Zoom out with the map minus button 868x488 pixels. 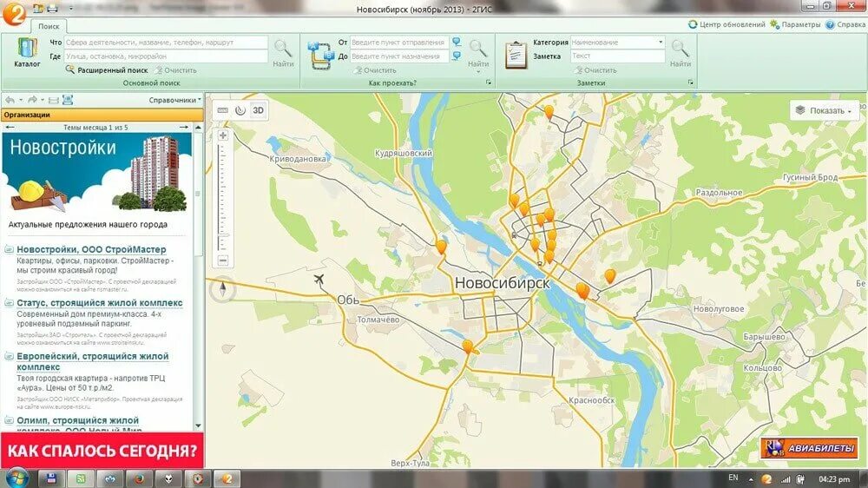click(223, 260)
